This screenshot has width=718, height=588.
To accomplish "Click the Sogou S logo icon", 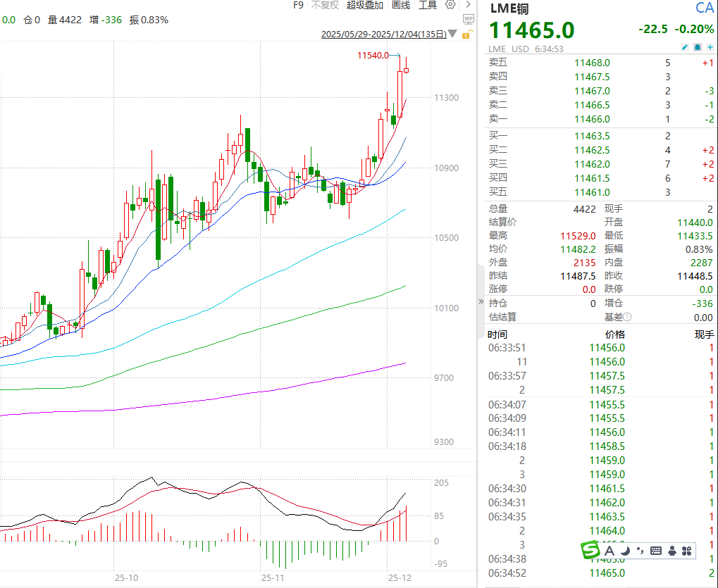I will point(589,550).
